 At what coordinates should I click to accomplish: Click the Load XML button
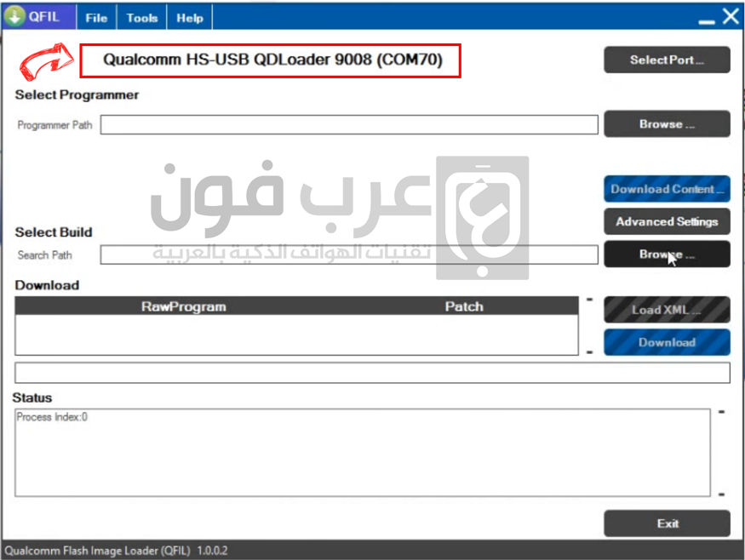point(667,310)
